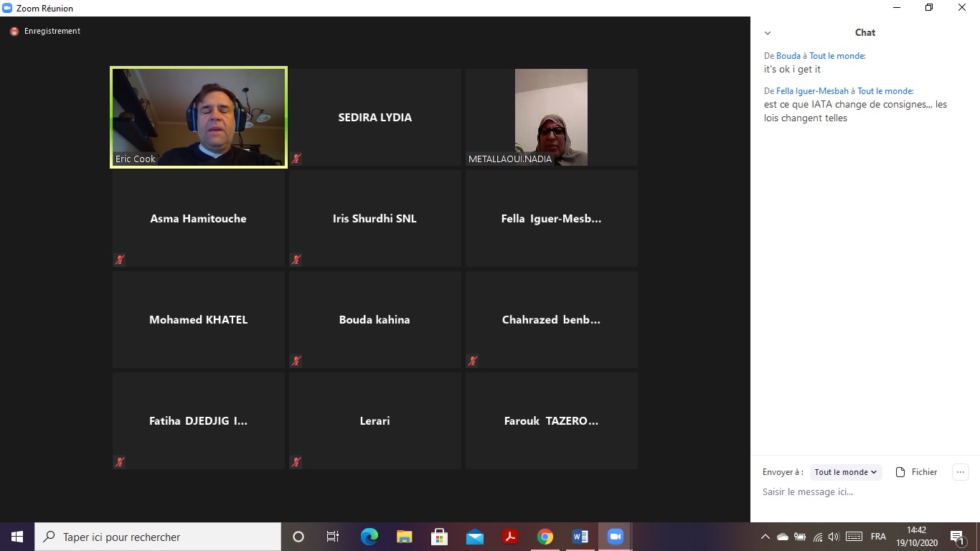Click the Eric Cook name label
This screenshot has width=980, height=551.
click(x=136, y=159)
